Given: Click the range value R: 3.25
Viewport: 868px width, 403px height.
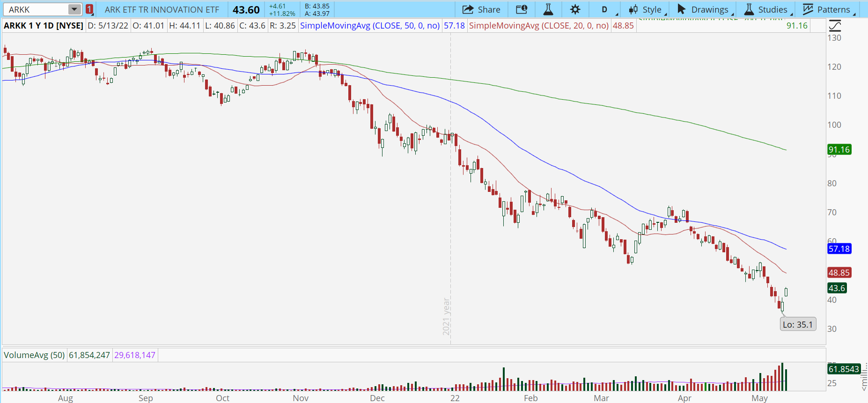Looking at the screenshot, I should point(283,26).
